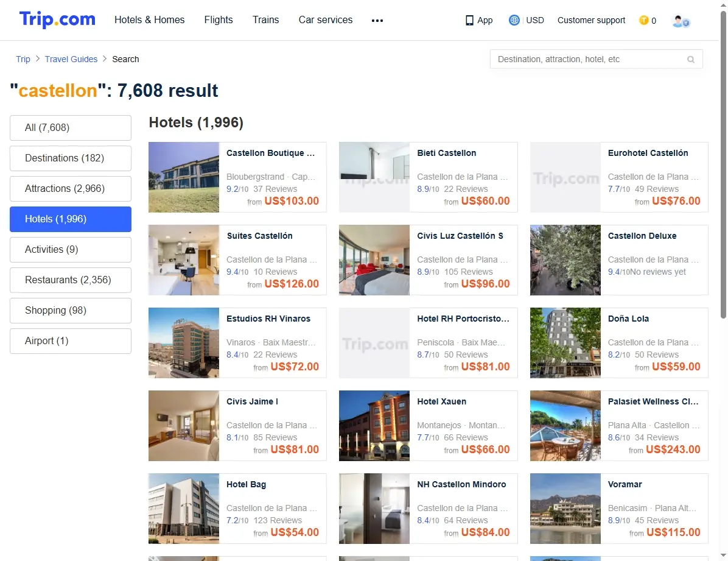The image size is (728, 561).
Task: Open Voramar hotel photo
Action: click(565, 509)
